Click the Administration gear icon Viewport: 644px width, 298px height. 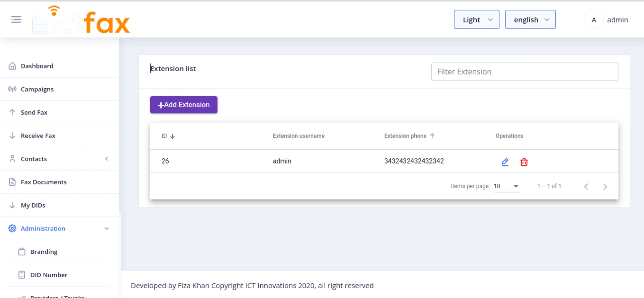point(12,229)
